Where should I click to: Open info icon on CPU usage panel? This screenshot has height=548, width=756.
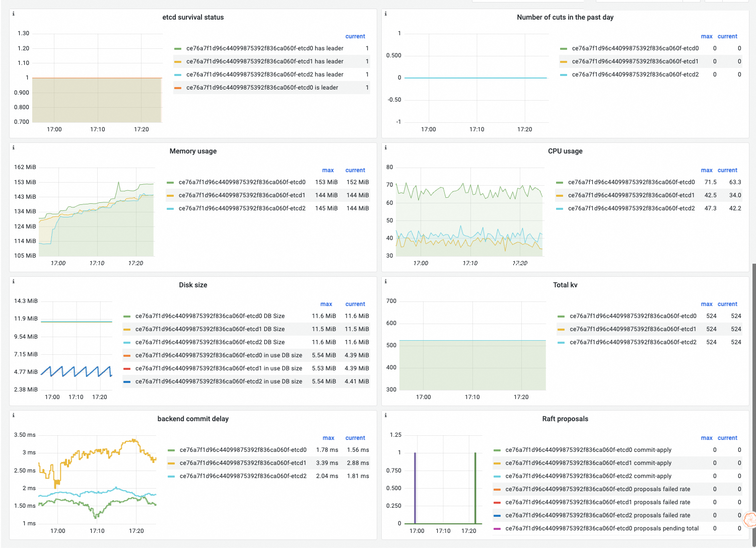click(x=385, y=147)
